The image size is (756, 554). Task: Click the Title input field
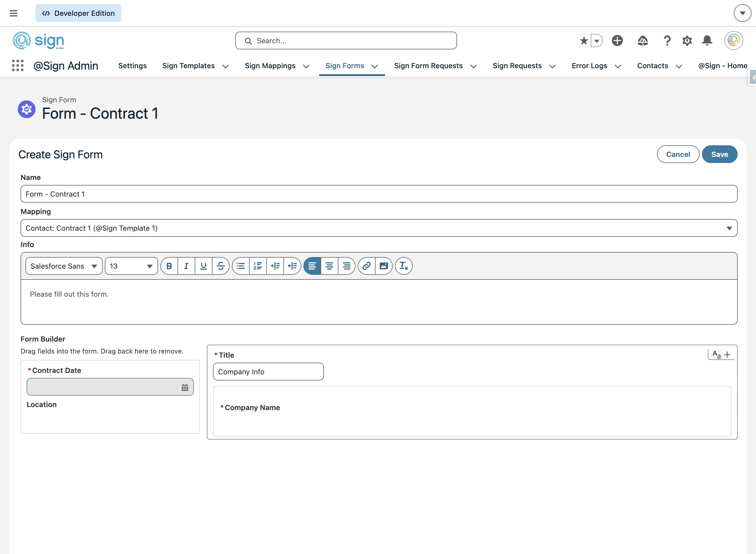(x=268, y=372)
